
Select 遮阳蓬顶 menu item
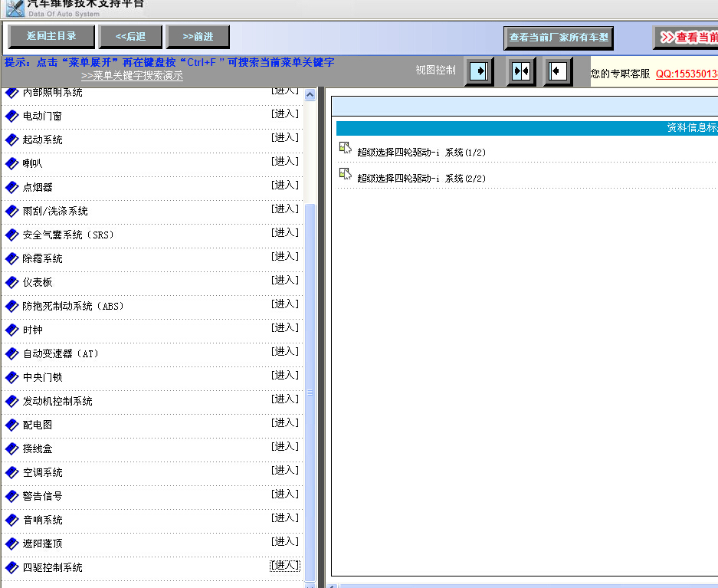[43, 544]
